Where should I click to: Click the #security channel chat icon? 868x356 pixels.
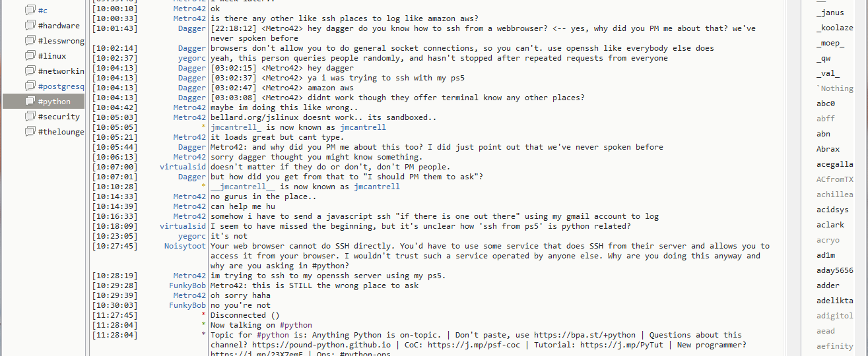[x=30, y=117]
